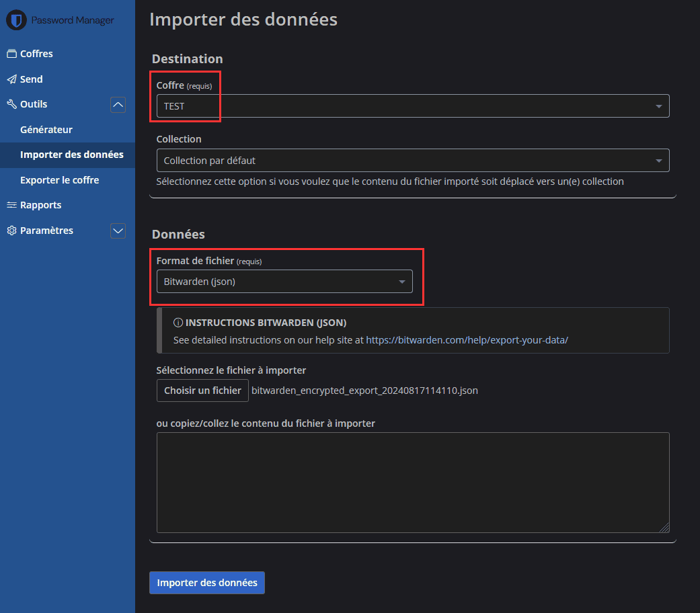Click the Destination section heading
The height and width of the screenshot is (613, 700).
point(188,59)
